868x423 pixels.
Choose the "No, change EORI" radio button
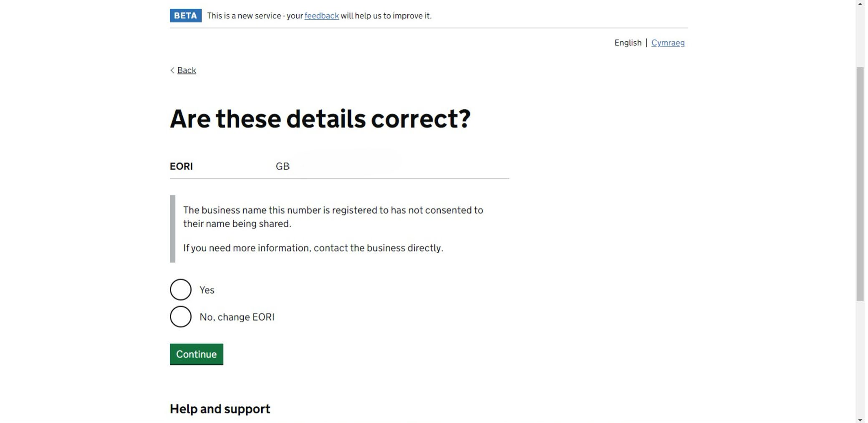tap(181, 317)
